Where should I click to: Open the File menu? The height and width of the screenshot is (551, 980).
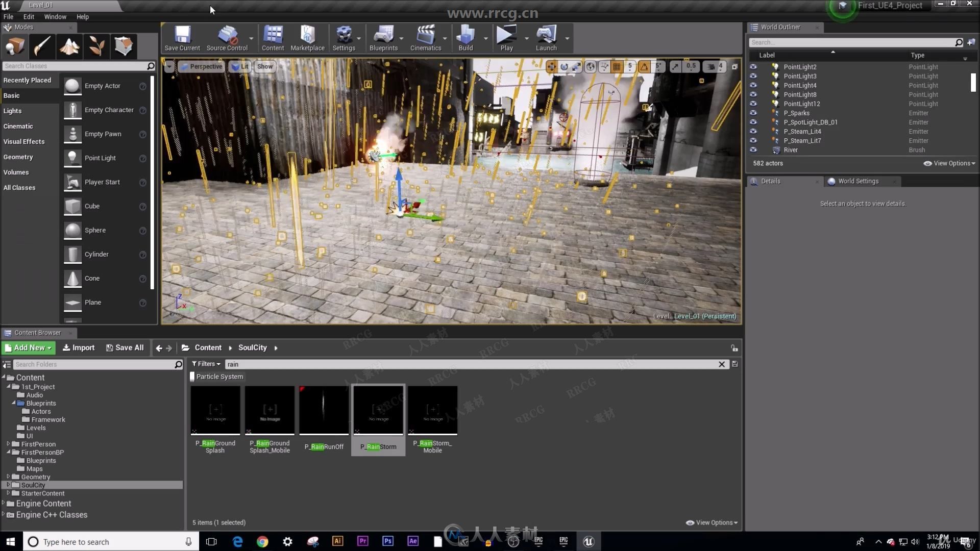(x=8, y=17)
